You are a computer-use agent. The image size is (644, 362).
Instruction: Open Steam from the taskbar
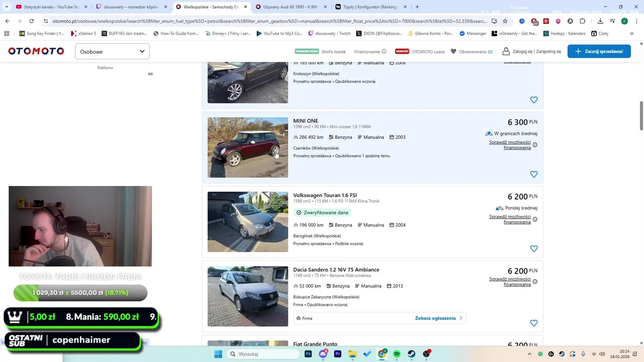click(x=412, y=354)
